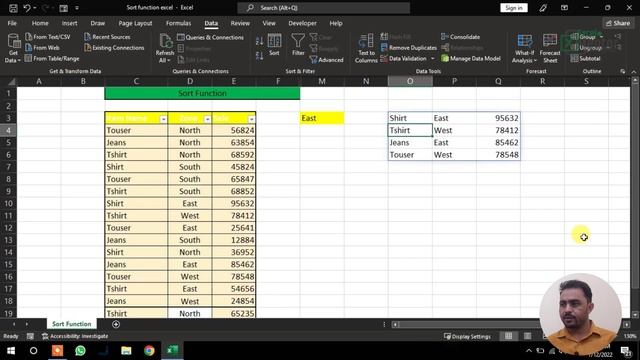Click the Share button
Viewport: 640px width, 360px height.
coord(618,23)
